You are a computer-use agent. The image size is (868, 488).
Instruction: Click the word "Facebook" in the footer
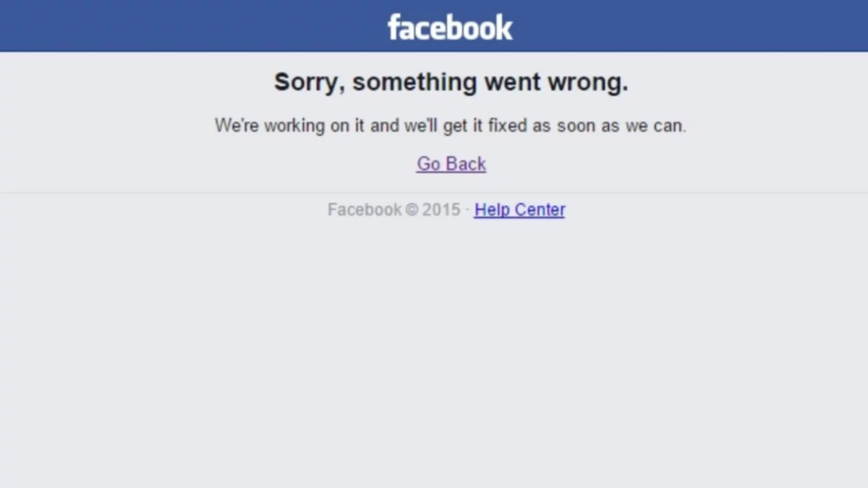365,210
